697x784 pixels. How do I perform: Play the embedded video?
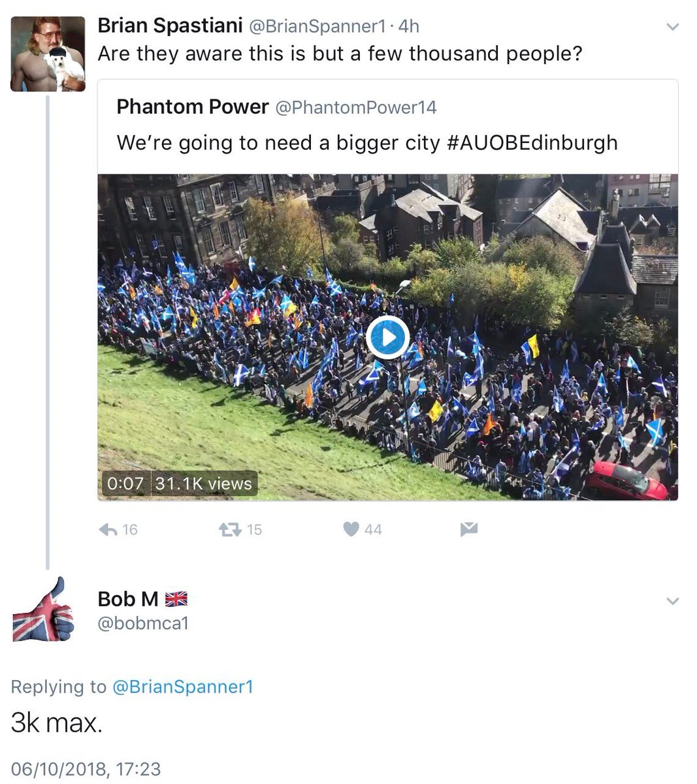click(x=387, y=338)
